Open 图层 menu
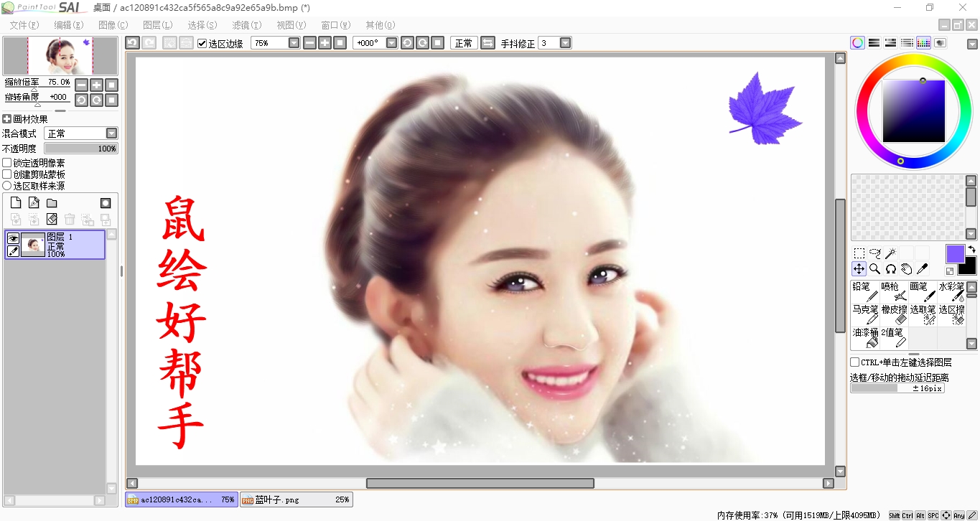980x521 pixels. (157, 25)
